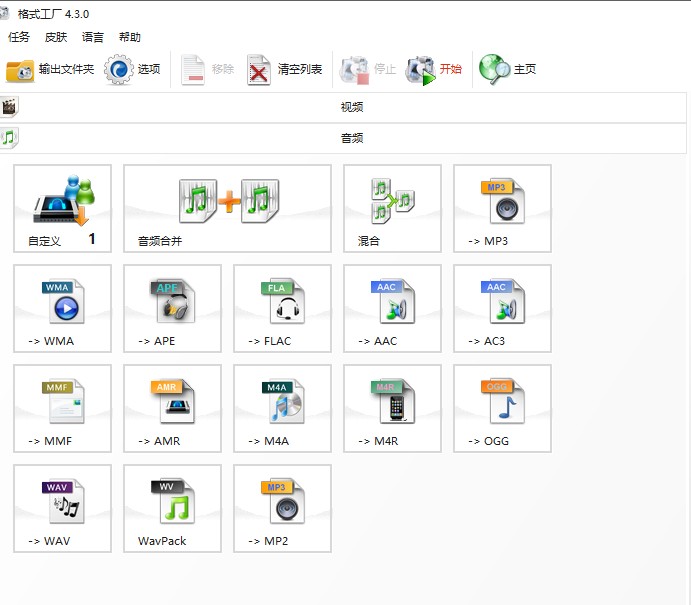The image size is (691, 605).
Task: Open the 自定义 custom conversion tile
Action: pos(62,208)
